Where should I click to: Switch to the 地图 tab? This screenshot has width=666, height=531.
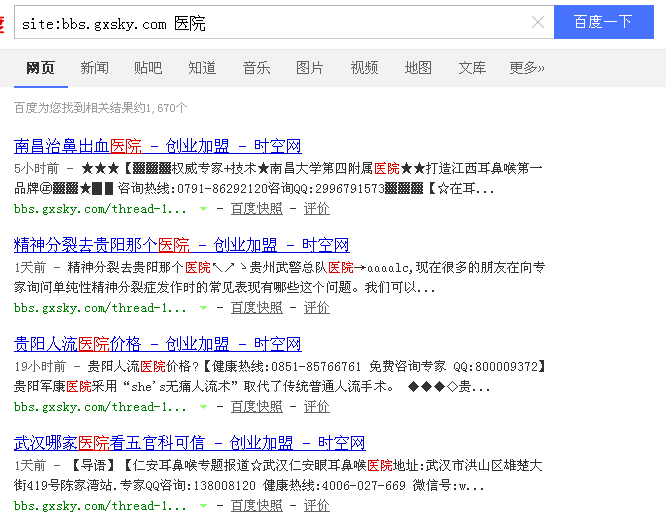click(418, 68)
